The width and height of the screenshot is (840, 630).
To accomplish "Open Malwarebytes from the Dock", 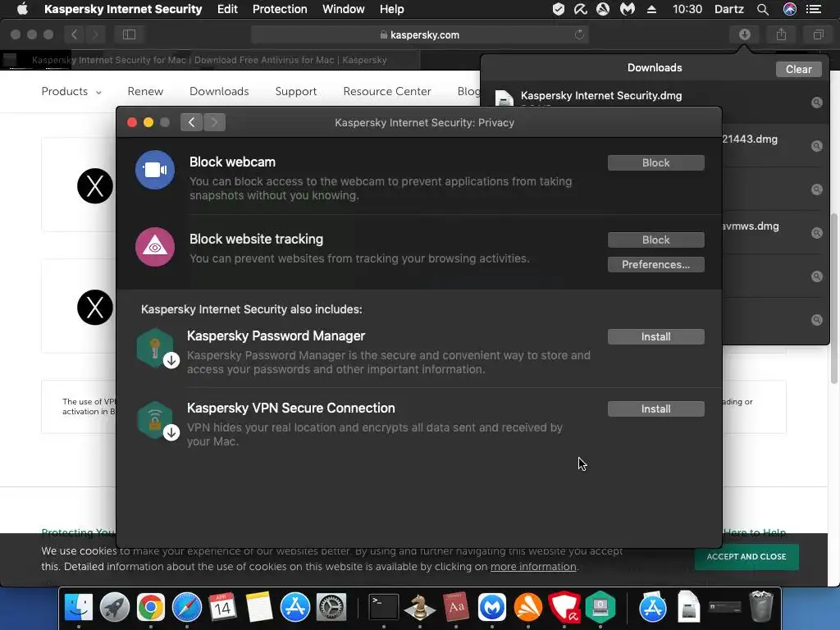I will pos(492,607).
